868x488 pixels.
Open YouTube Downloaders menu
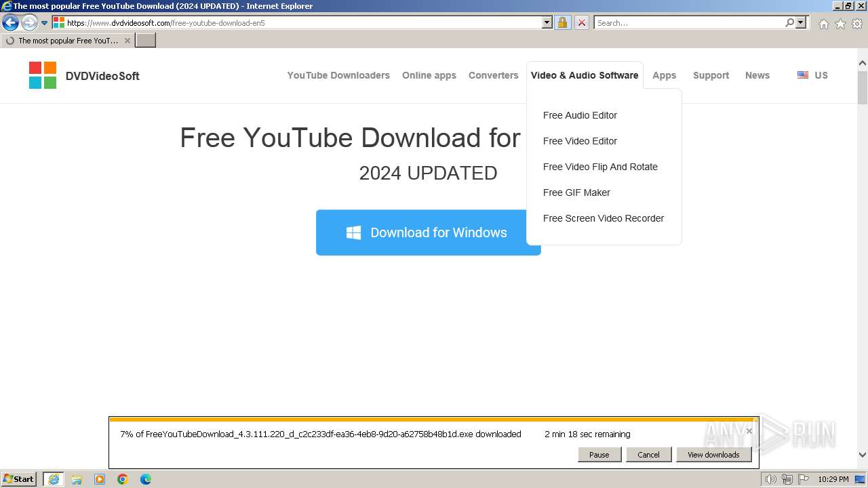click(x=338, y=75)
